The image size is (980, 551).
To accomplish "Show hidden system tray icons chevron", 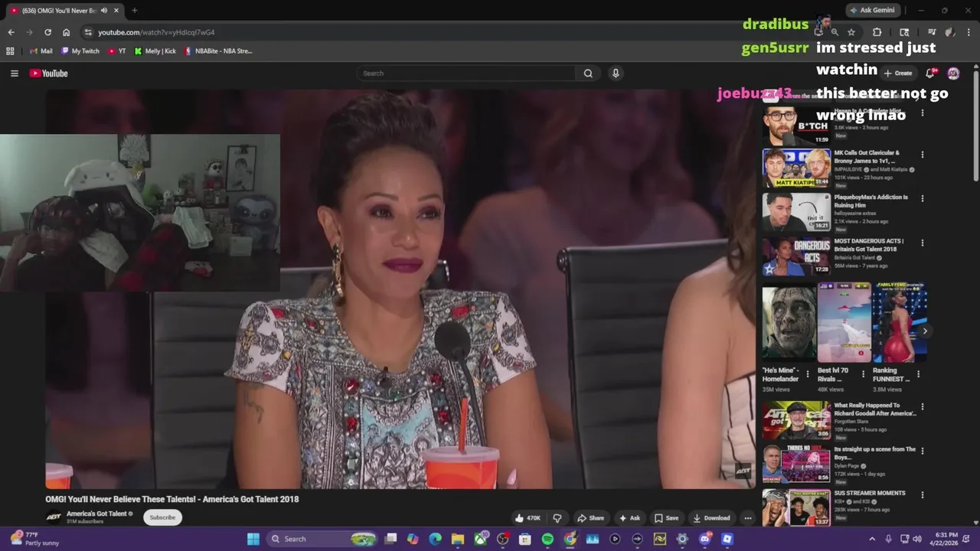I will pos(871,539).
